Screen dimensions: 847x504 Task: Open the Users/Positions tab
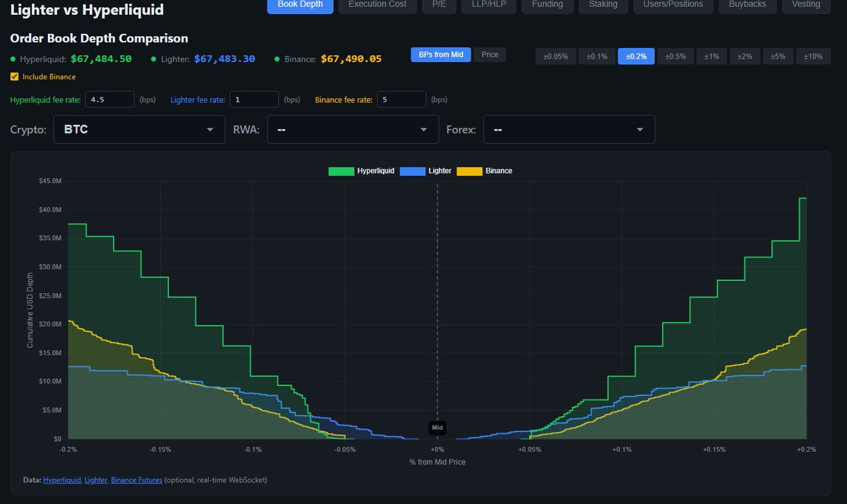coord(673,5)
